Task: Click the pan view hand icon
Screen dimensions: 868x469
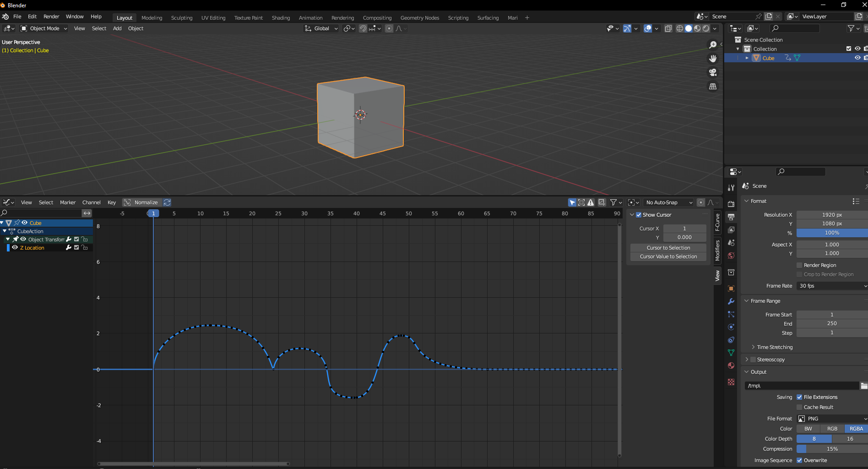Action: click(713, 58)
